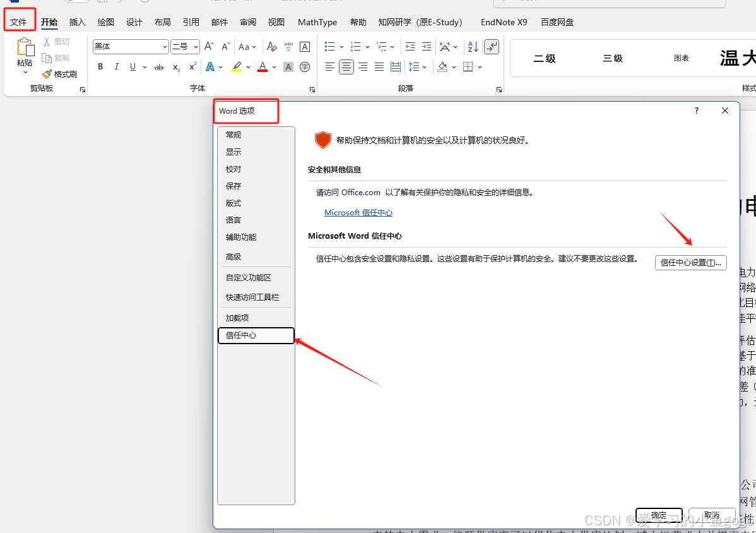Click the Phonetic Guide (wén) icon
The height and width of the screenshot is (533, 756).
[288, 46]
